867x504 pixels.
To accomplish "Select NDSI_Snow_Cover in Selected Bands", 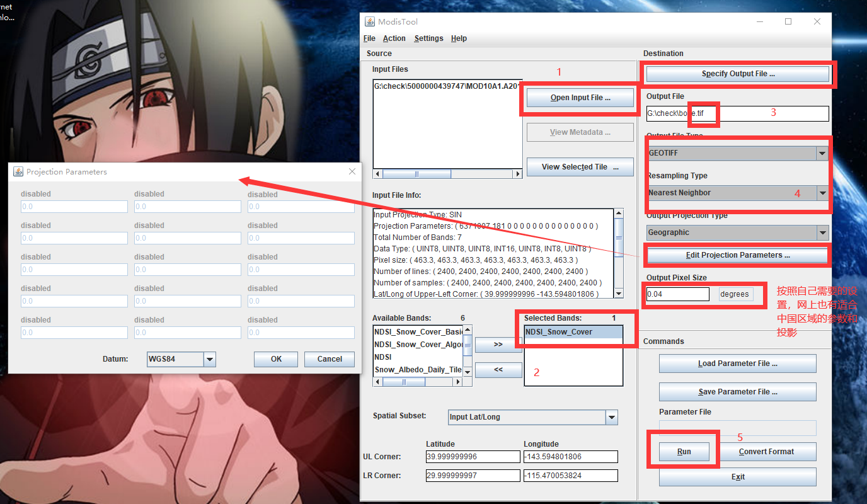I will pos(573,332).
